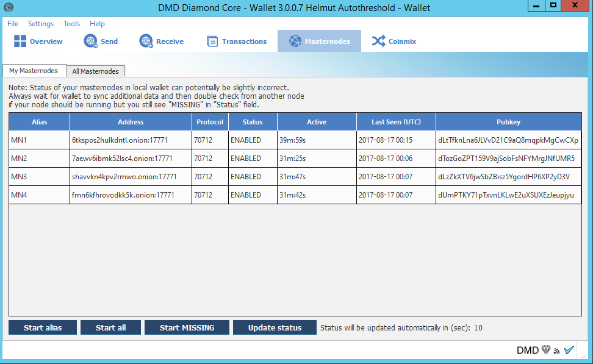Click the Overview grid icon
Viewport: 593px width, 364px height.
point(20,41)
